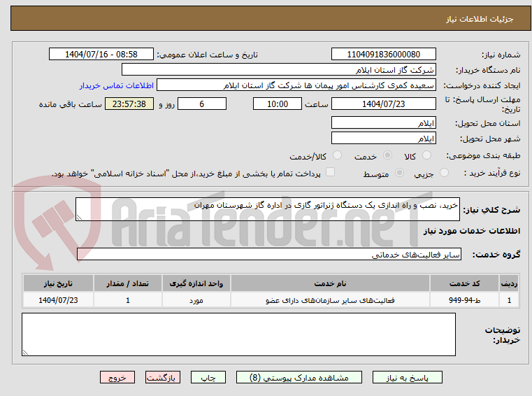
Task: Click the نام دستگاه خریدار field
Action: coord(278,70)
